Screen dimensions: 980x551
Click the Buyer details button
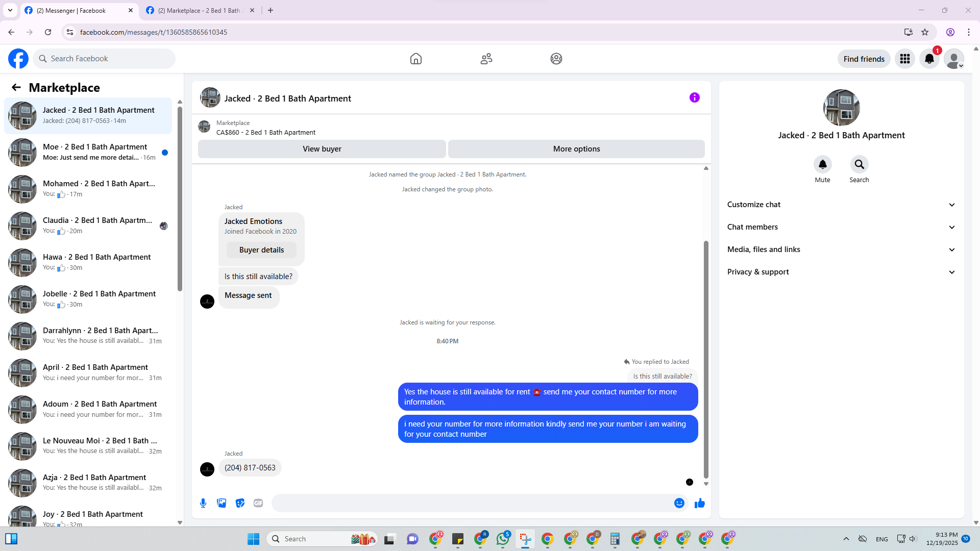(261, 250)
